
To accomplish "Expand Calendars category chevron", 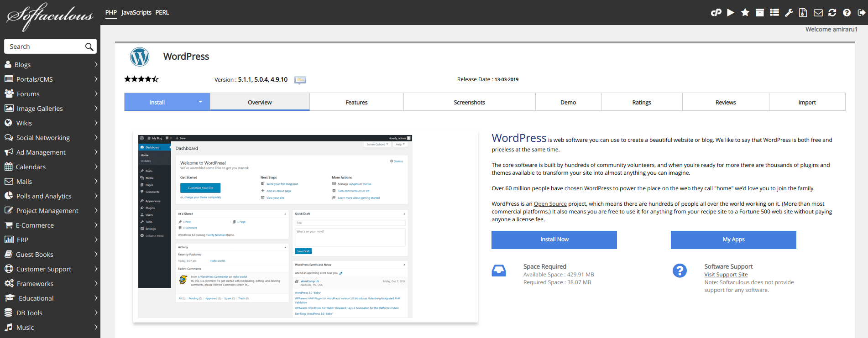I will click(96, 166).
